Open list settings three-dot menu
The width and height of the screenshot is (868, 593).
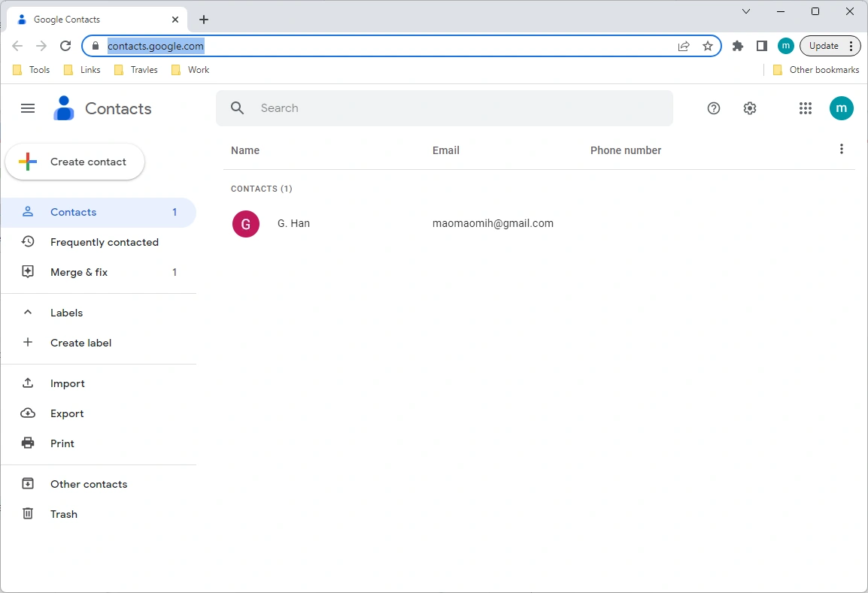tap(842, 149)
